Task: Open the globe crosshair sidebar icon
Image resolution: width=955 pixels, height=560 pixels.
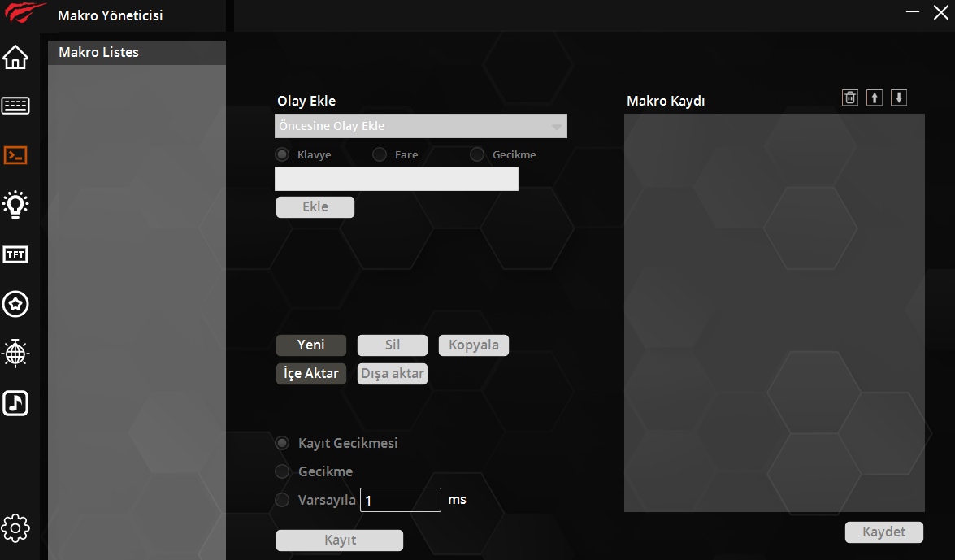Action: [x=15, y=354]
